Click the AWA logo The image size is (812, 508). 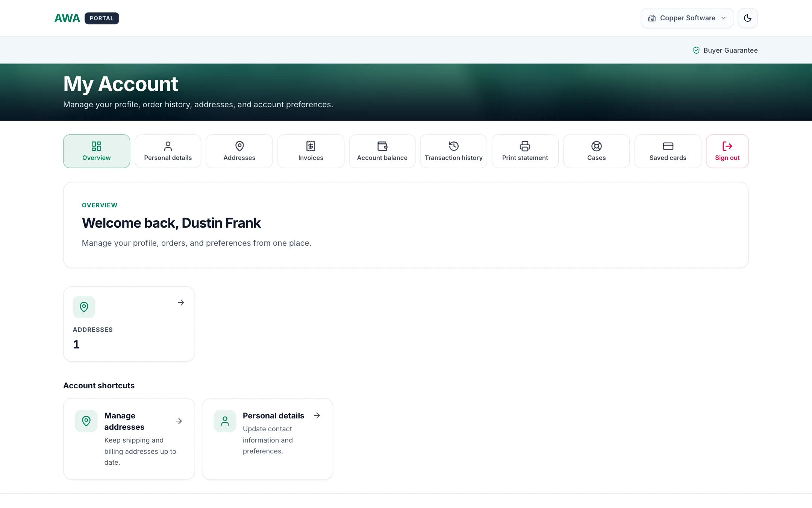pos(67,18)
